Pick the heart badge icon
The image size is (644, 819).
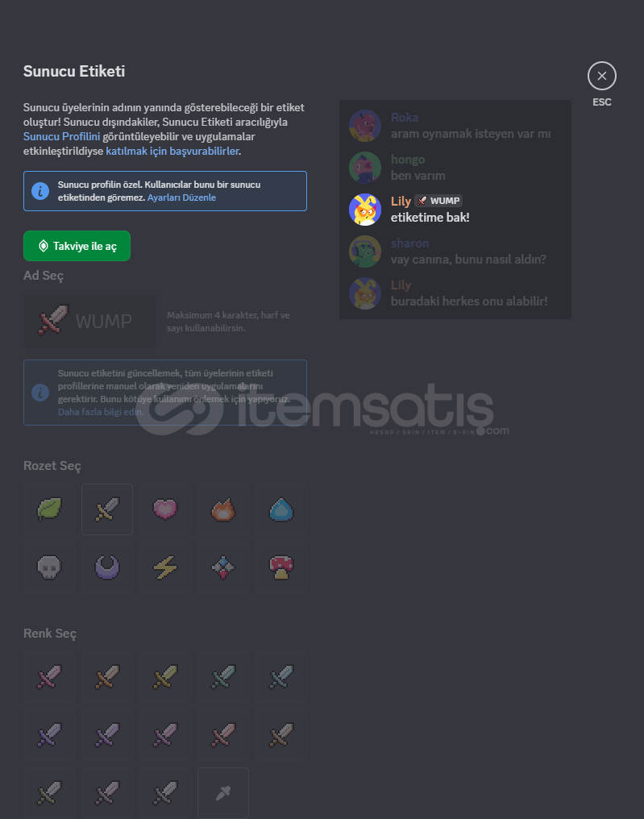(x=165, y=509)
